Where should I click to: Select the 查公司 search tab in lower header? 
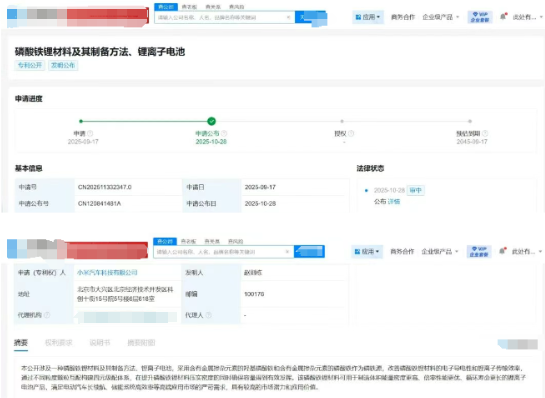click(x=165, y=241)
